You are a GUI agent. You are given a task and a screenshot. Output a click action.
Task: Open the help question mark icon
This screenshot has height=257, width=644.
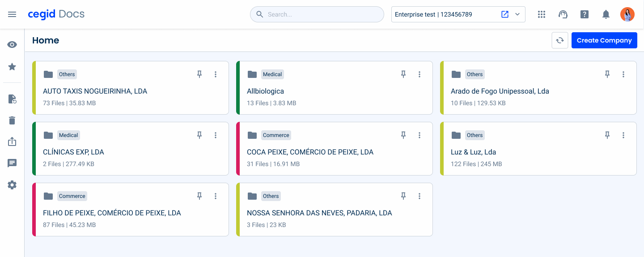pyautogui.click(x=585, y=14)
